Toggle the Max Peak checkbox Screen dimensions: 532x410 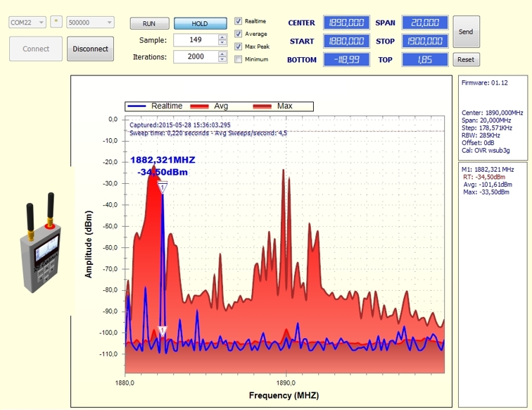pos(238,46)
